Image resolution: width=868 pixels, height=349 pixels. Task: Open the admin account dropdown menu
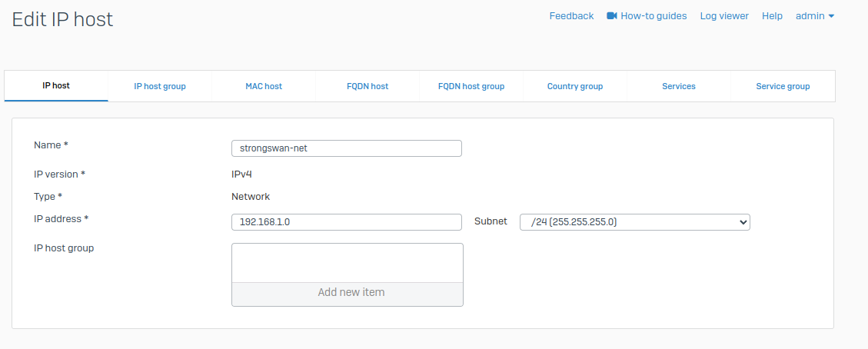pyautogui.click(x=815, y=16)
